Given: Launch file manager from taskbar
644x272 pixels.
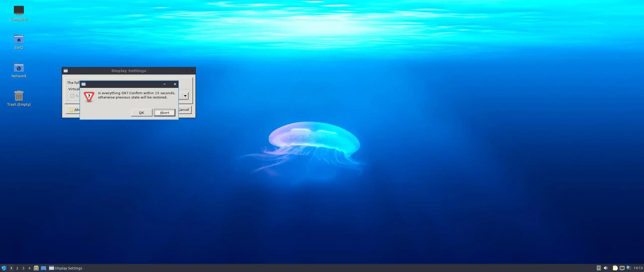Looking at the screenshot, I should point(36,268).
